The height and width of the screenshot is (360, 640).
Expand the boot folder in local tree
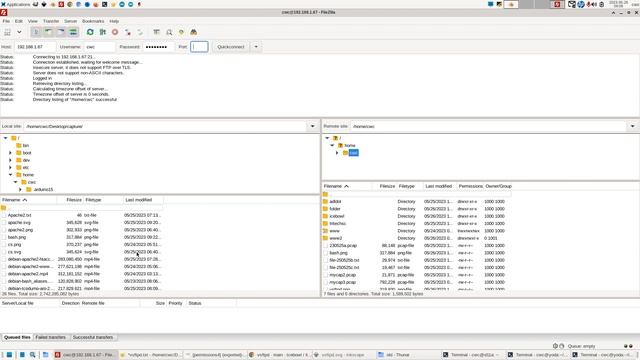11,153
